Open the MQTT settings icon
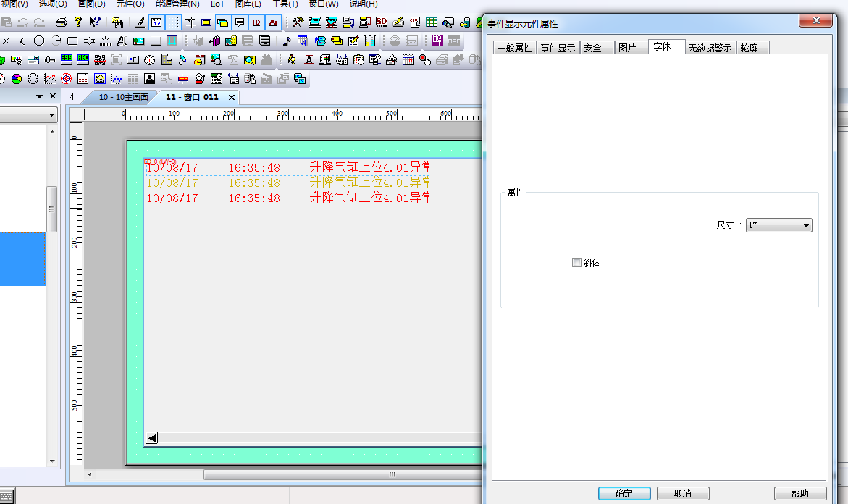The width and height of the screenshot is (848, 504). click(437, 41)
